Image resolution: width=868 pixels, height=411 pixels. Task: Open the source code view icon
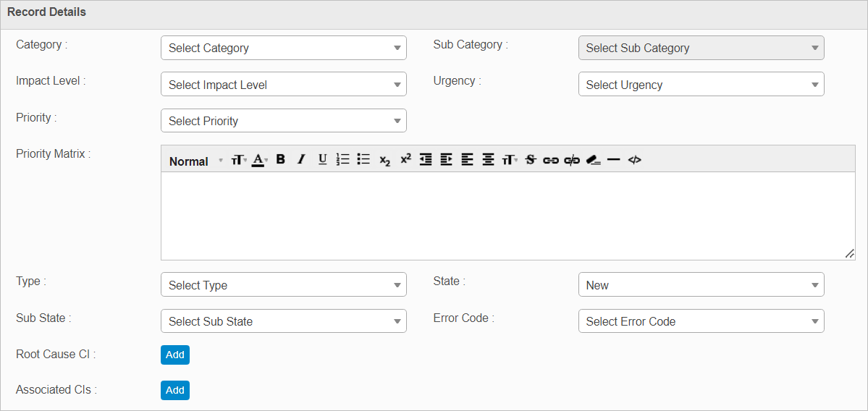(634, 160)
